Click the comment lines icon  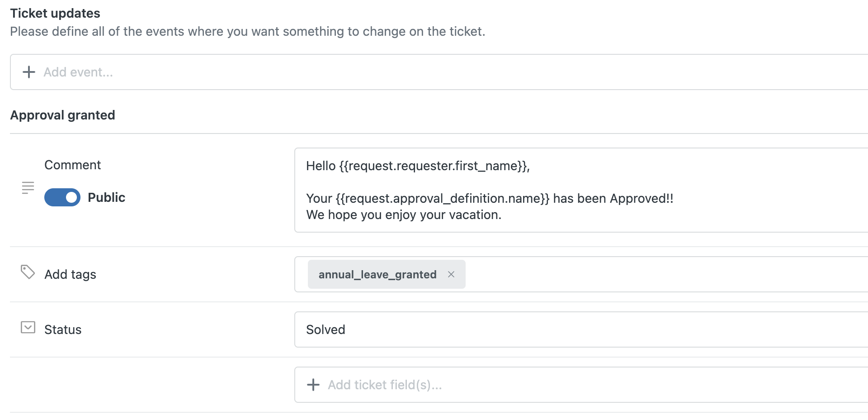28,187
